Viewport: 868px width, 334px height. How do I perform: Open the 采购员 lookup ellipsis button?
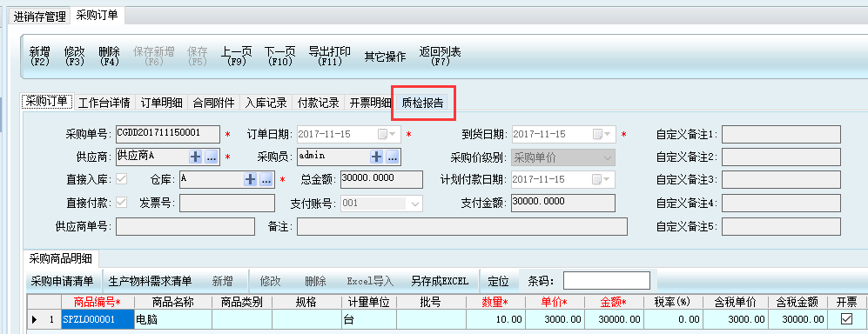(x=392, y=157)
